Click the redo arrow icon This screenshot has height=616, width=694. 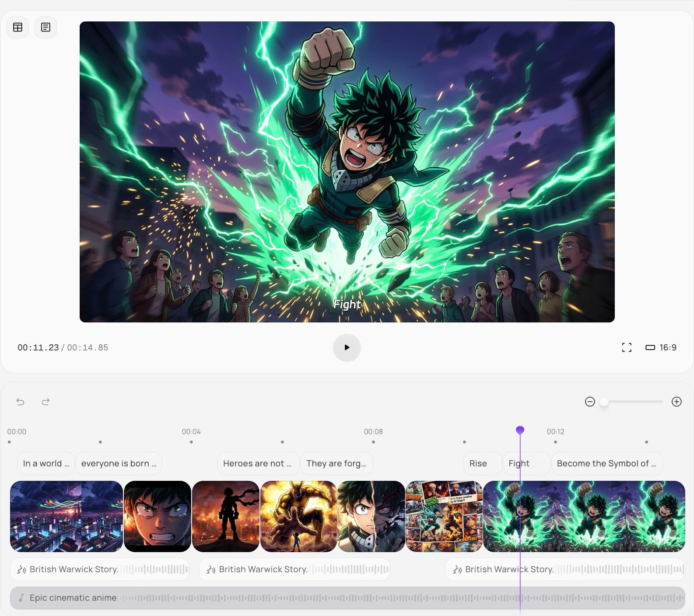[46, 402]
